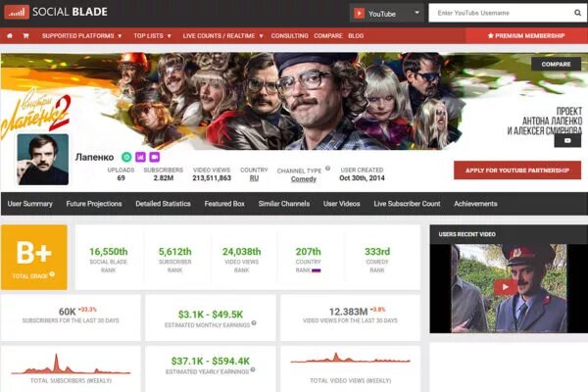Go to home via house icon
588x392 pixels.
(10, 35)
